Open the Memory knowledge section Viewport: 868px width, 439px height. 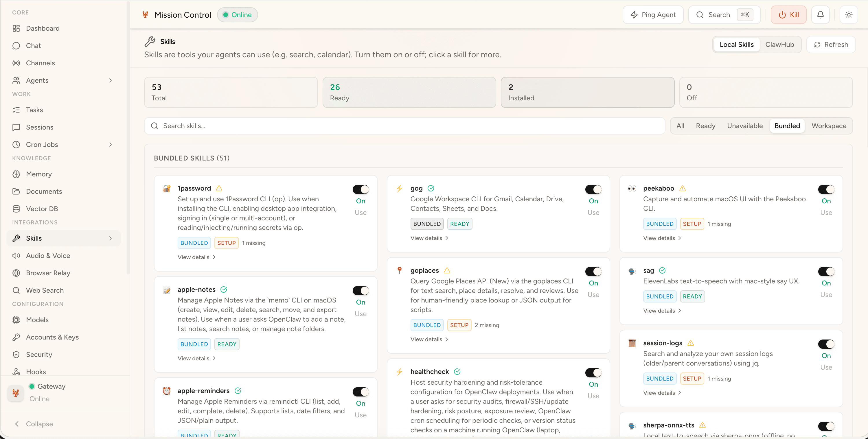point(38,174)
